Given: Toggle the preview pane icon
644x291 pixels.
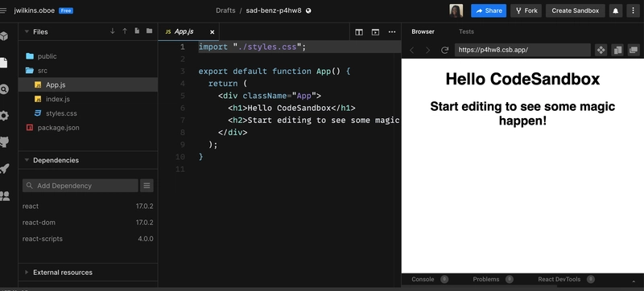Looking at the screenshot, I should pos(375,32).
